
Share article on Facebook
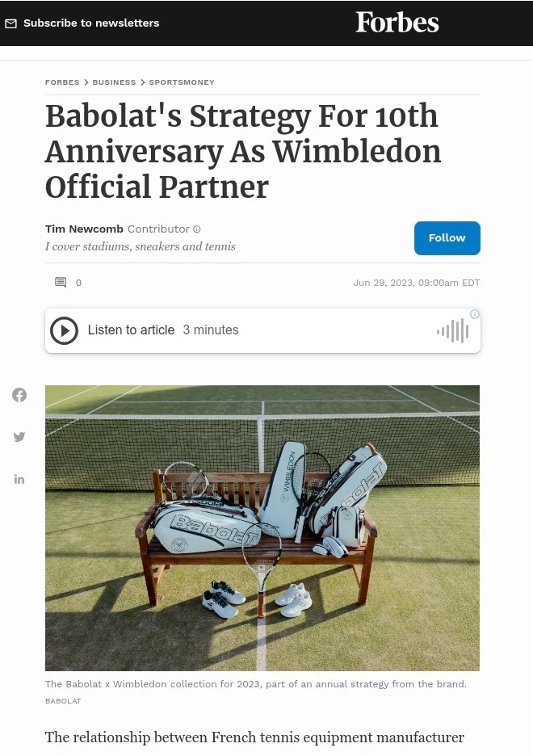coord(19,395)
